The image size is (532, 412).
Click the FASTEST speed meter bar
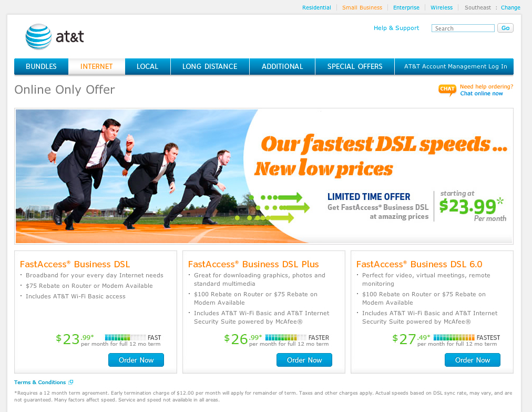tap(454, 338)
